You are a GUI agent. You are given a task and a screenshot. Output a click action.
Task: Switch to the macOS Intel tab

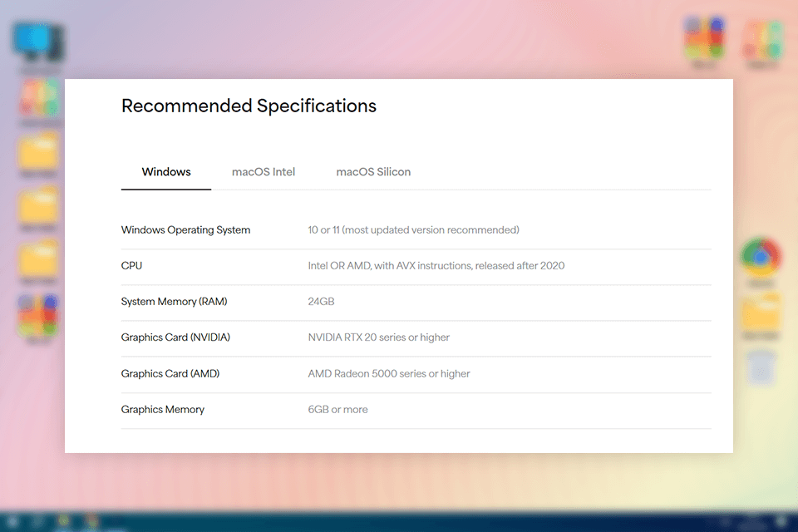(x=264, y=172)
